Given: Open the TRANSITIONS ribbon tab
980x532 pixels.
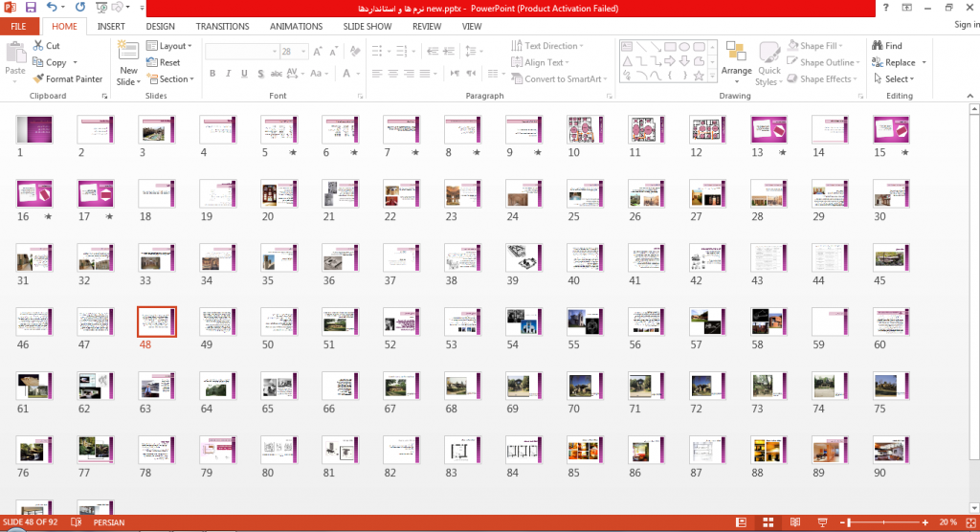Looking at the screenshot, I should pyautogui.click(x=222, y=26).
